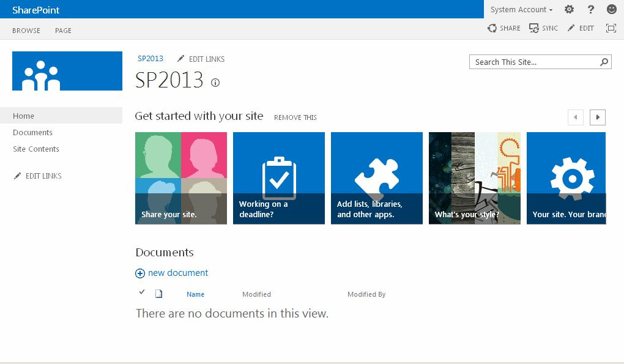Open the System Account dropdown

(519, 9)
